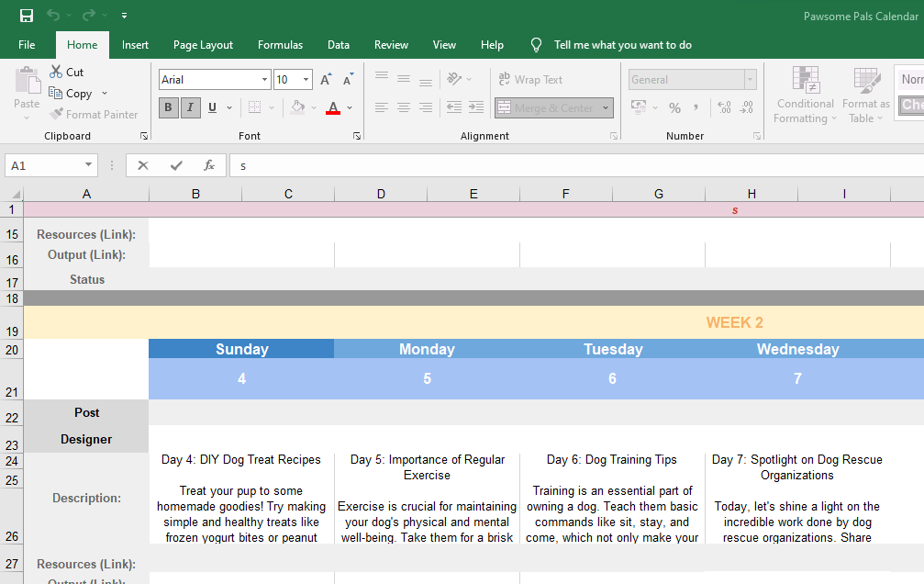Click the Decrease Decimal icon

747,107
